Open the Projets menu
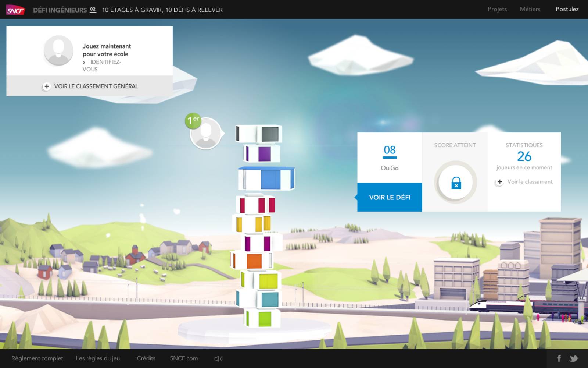 pos(497,9)
